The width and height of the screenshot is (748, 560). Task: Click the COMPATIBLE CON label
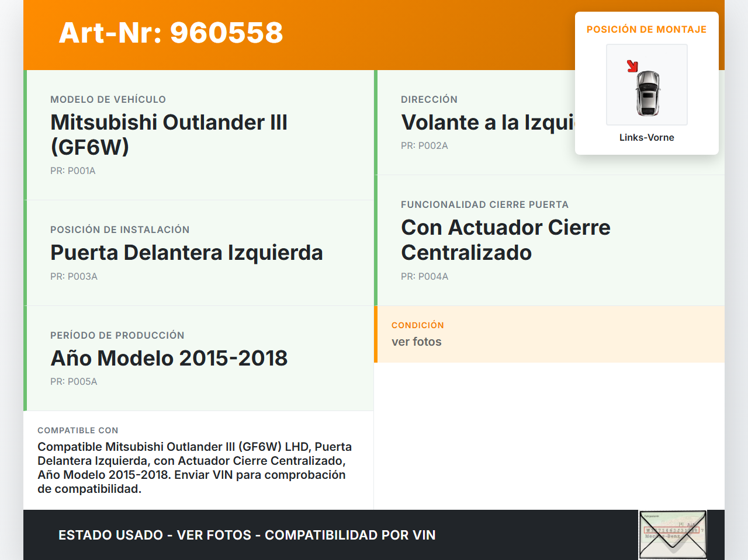pyautogui.click(x=78, y=430)
